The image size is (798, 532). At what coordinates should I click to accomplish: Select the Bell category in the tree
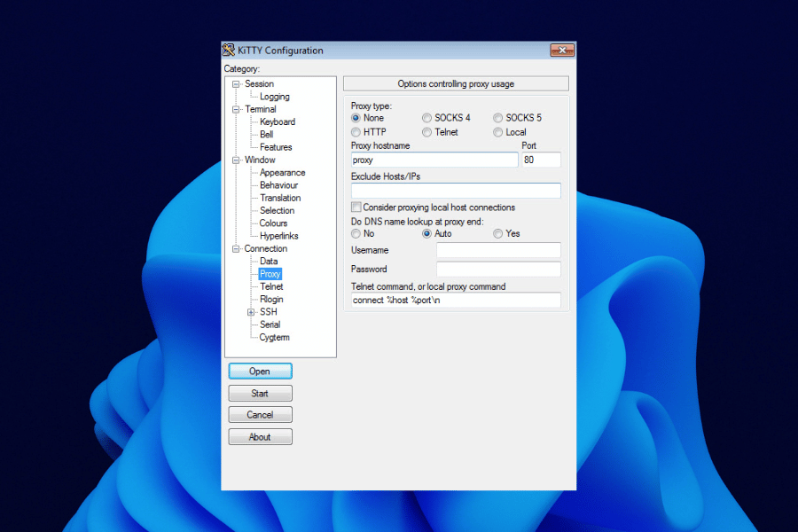[266, 134]
